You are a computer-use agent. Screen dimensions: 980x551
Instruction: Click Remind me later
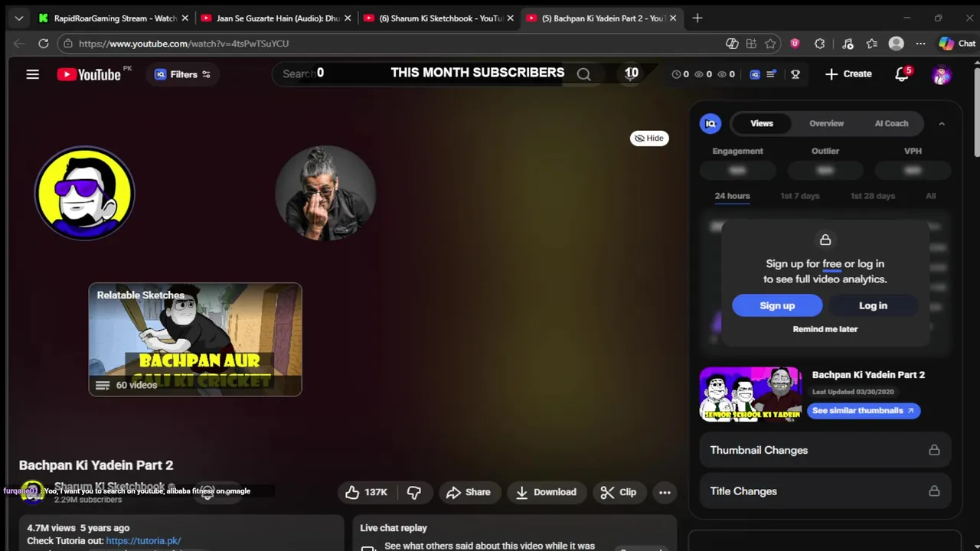[x=825, y=329]
